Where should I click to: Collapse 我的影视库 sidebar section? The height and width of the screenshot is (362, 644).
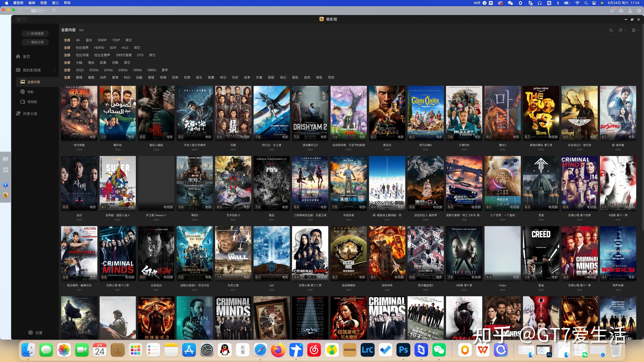click(54, 70)
